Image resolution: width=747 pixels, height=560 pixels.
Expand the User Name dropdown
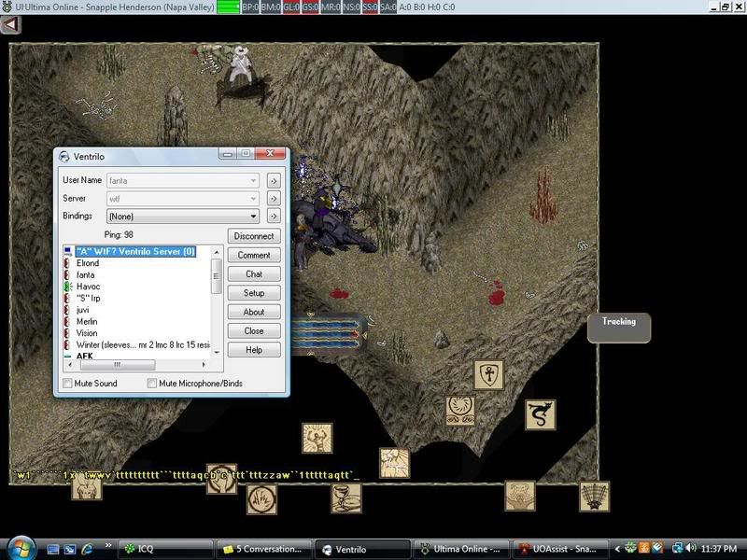pos(253,181)
